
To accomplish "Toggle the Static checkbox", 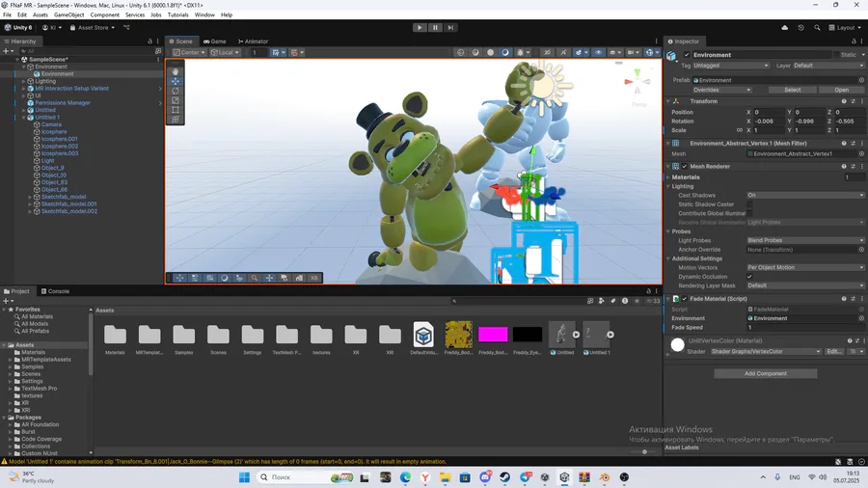I will [835, 55].
